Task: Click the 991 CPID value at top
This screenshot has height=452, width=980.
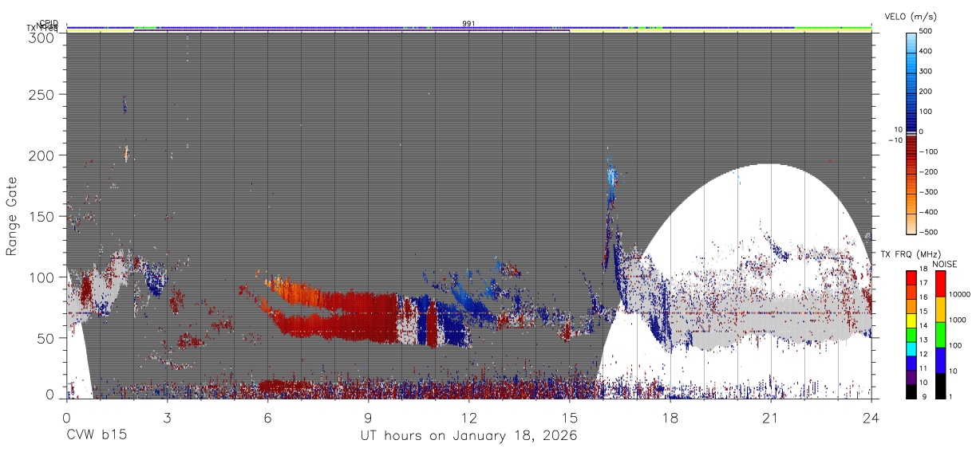Action: 469,24
